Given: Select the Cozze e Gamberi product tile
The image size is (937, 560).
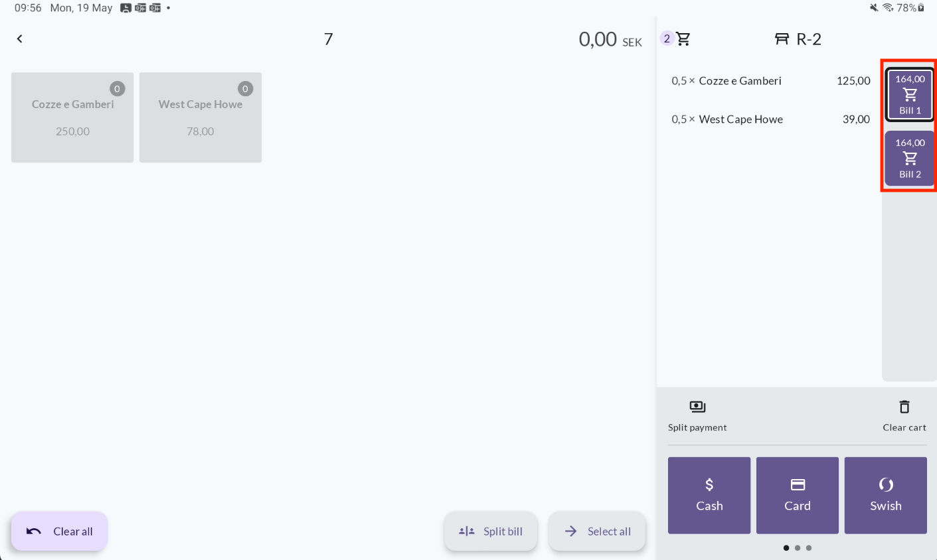Looking at the screenshot, I should [x=72, y=117].
